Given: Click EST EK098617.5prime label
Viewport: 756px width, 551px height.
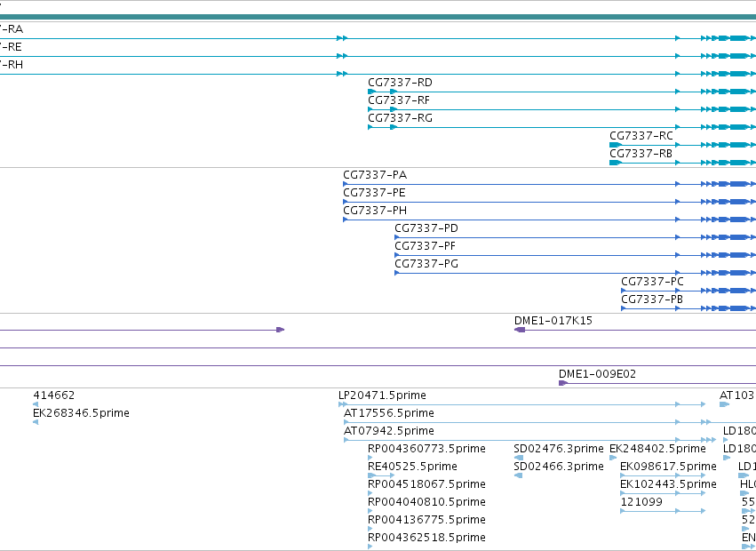Looking at the screenshot, I should 668,467.
